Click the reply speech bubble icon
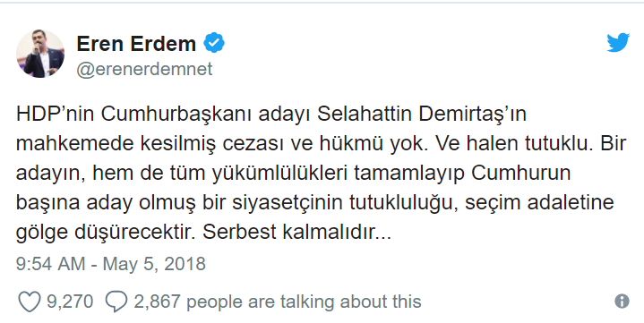644x323 pixels. [116, 302]
